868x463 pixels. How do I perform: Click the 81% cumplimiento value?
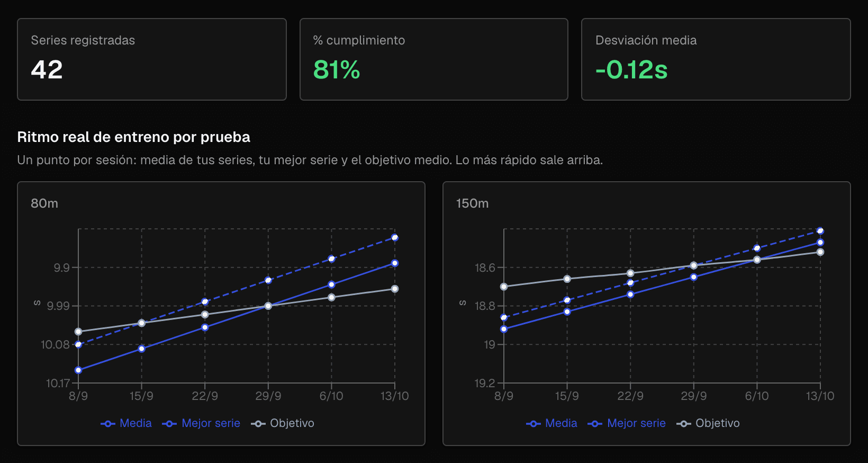337,70
